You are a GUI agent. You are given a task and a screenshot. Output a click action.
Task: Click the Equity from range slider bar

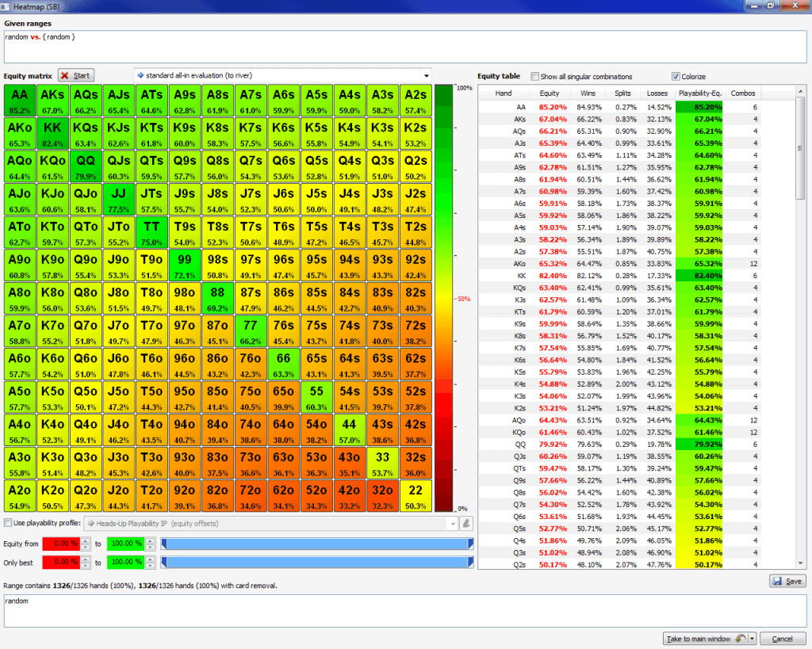(316, 543)
